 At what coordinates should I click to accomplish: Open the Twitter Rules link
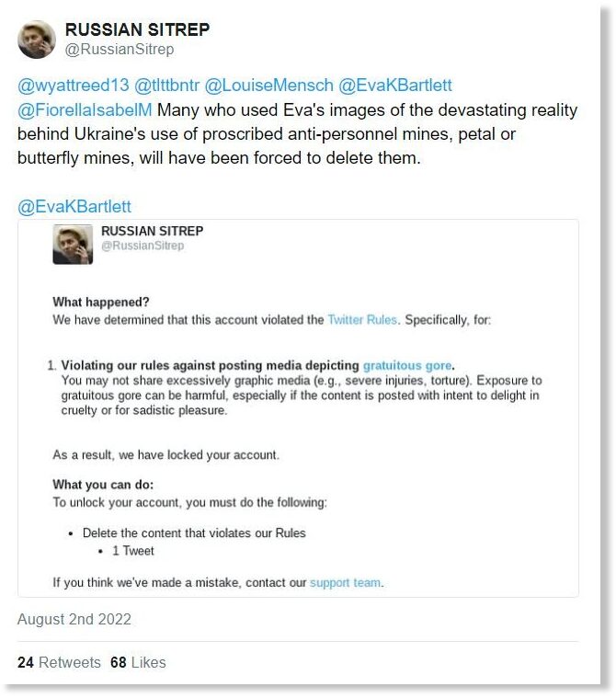click(x=362, y=320)
